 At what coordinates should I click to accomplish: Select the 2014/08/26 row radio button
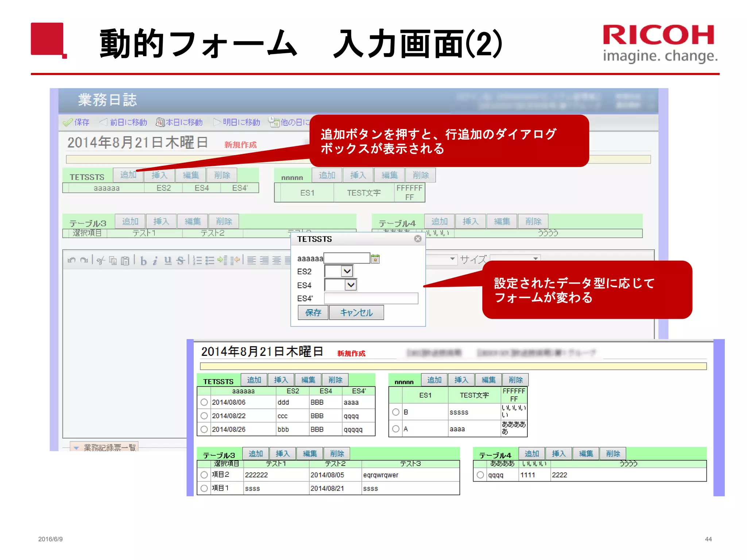[x=204, y=429]
